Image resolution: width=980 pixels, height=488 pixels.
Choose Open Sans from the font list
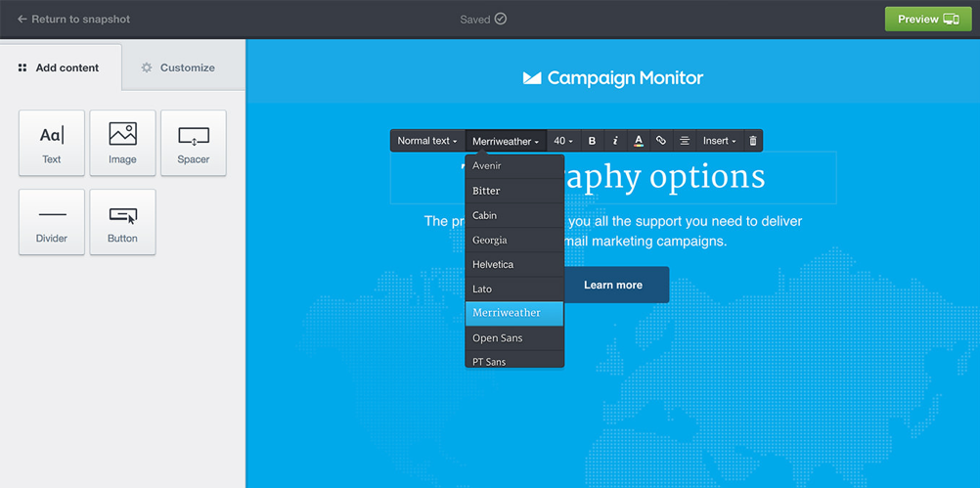(x=514, y=338)
